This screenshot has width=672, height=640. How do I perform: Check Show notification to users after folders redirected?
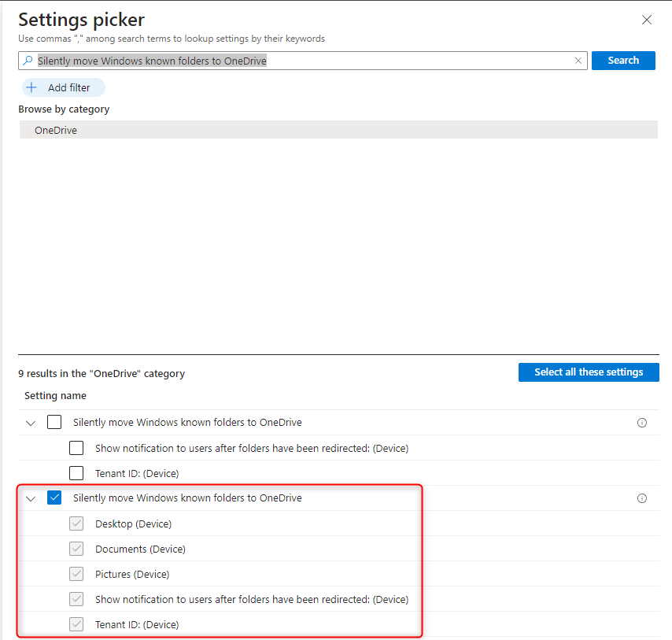(x=76, y=447)
